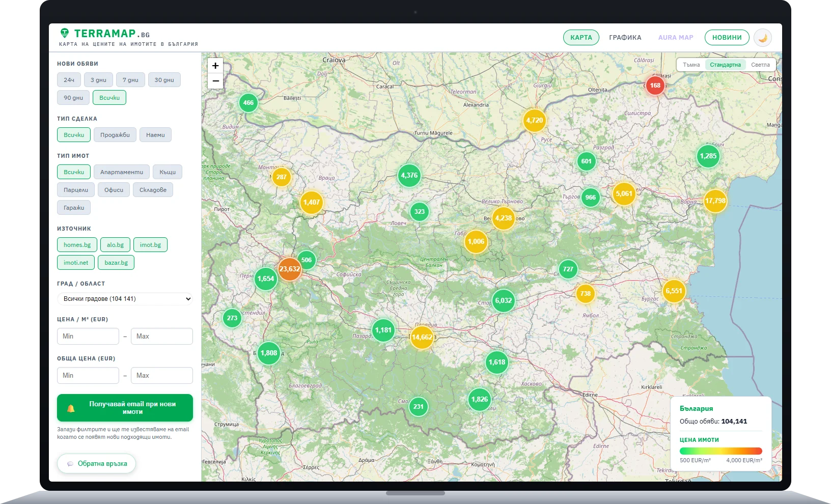Filter new listings by 3 дни

click(98, 80)
